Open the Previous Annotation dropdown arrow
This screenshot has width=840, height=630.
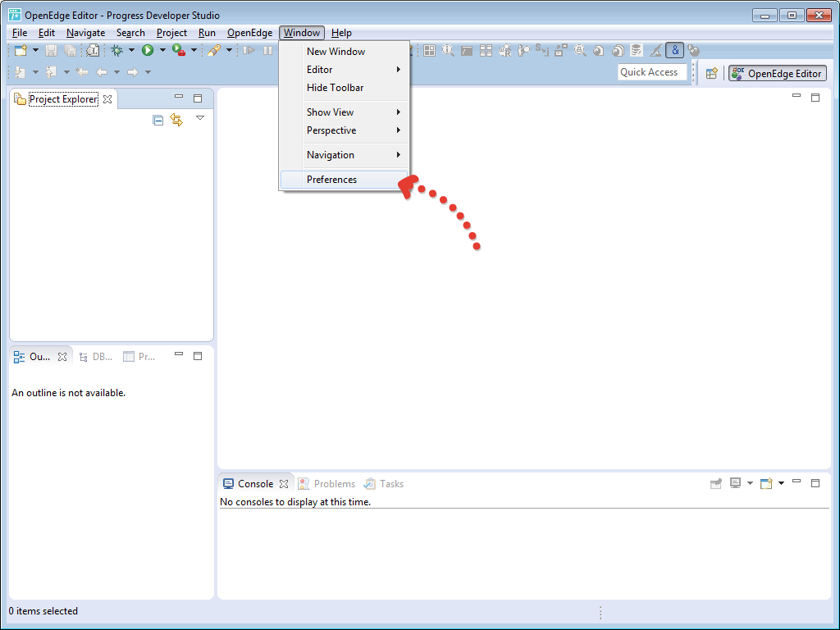(66, 72)
